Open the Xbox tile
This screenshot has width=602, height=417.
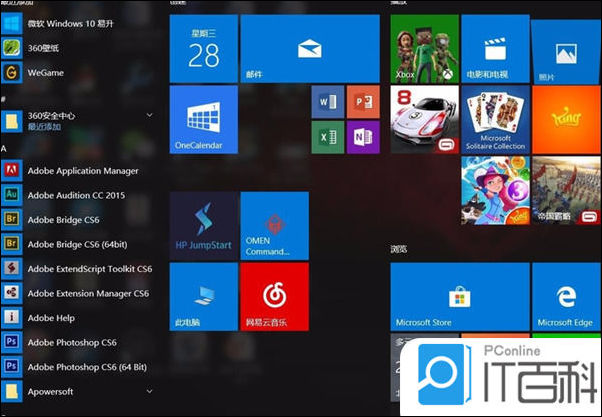(x=425, y=49)
